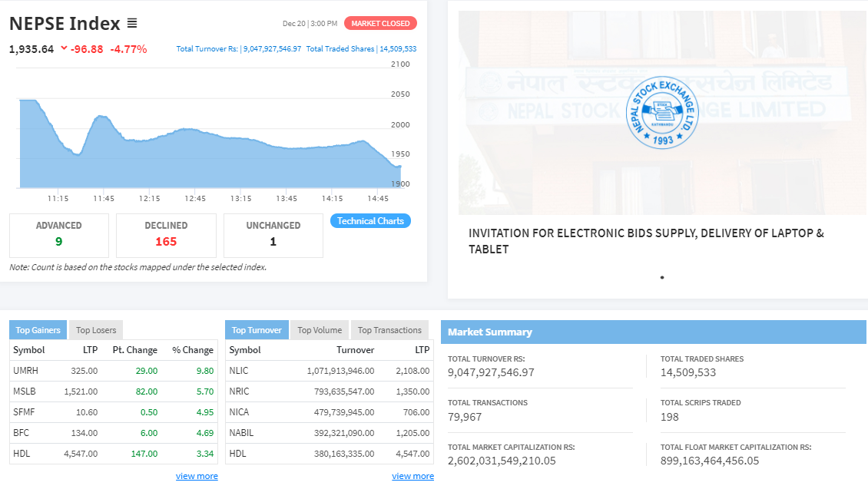The height and width of the screenshot is (489, 868).
Task: Click Total Traded Shares above the chart
Action: [x=362, y=48]
